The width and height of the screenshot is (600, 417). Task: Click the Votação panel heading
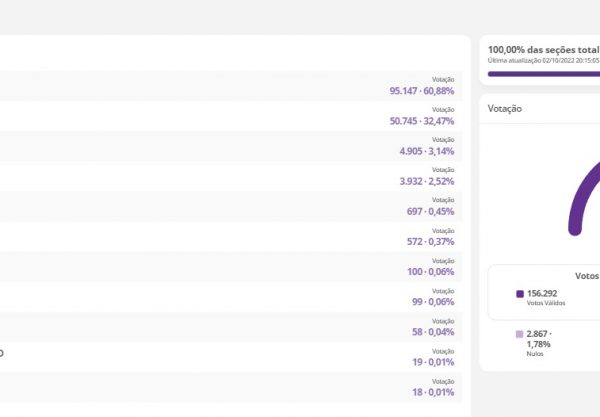505,108
